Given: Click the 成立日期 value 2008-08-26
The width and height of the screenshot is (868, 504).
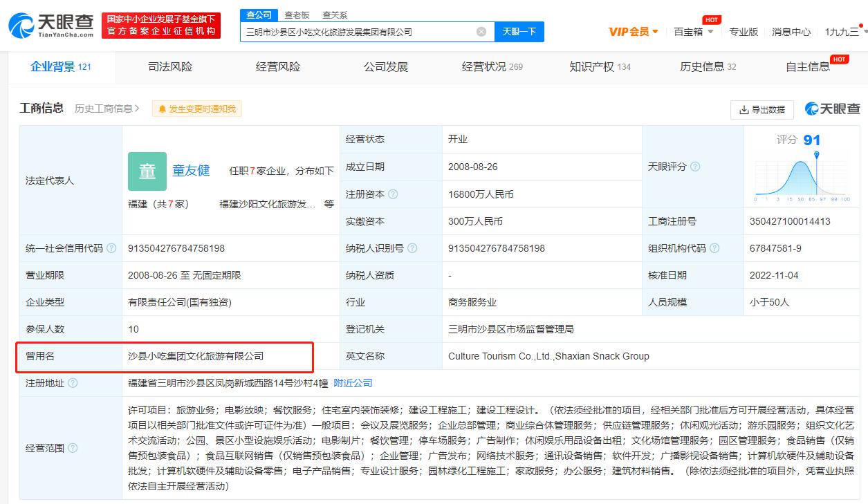Looking at the screenshot, I should pyautogui.click(x=473, y=167).
